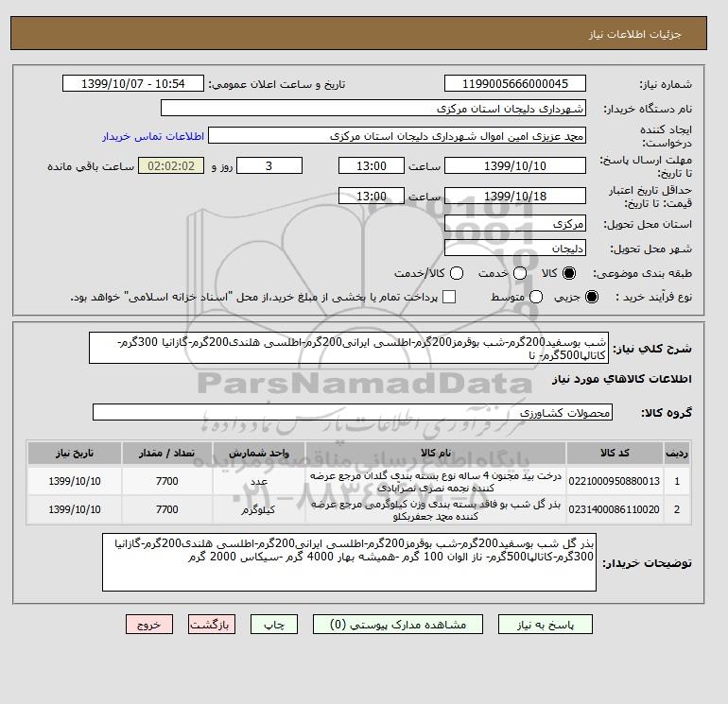The image size is (728, 704).
Task: Click product code 0221000950880013
Action: [x=615, y=482]
